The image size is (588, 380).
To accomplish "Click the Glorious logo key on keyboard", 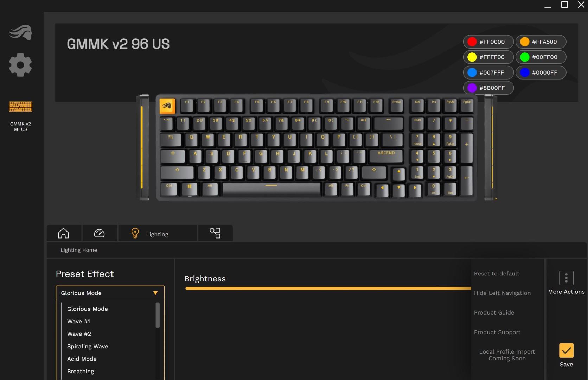I will click(x=167, y=106).
